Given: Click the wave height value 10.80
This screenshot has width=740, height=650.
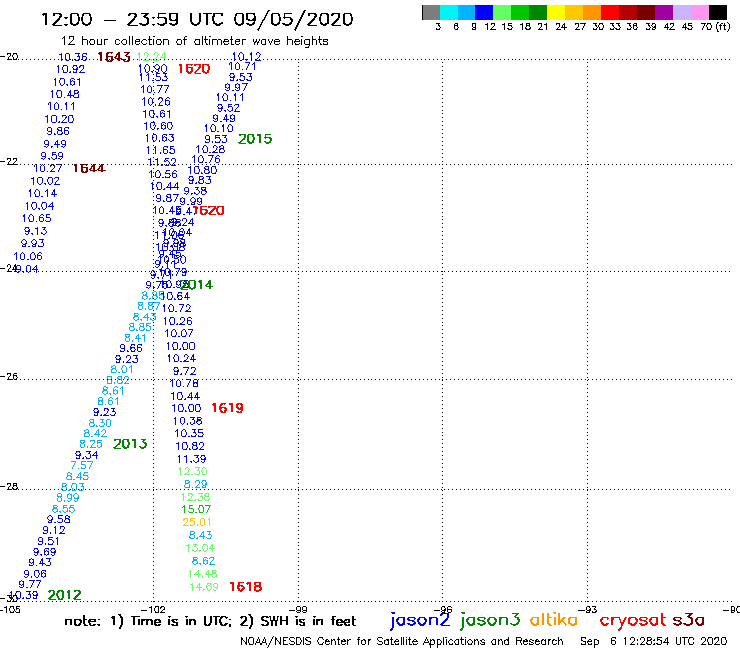Looking at the screenshot, I should (x=202, y=170).
